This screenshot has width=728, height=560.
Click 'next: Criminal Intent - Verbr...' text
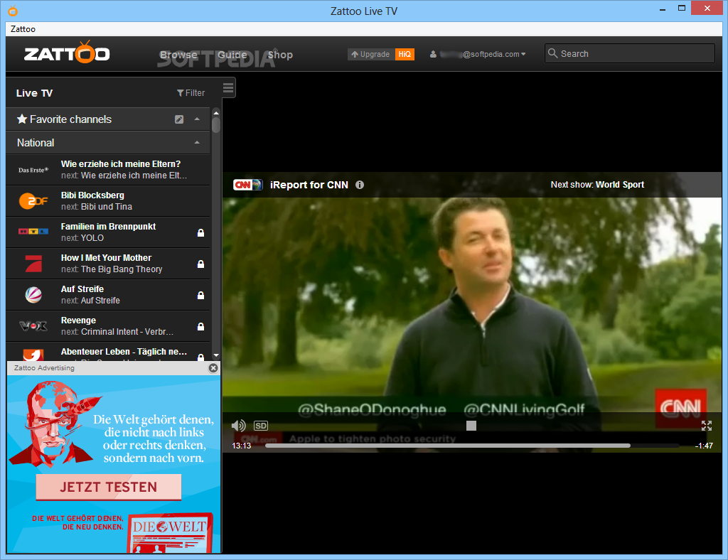tap(117, 332)
